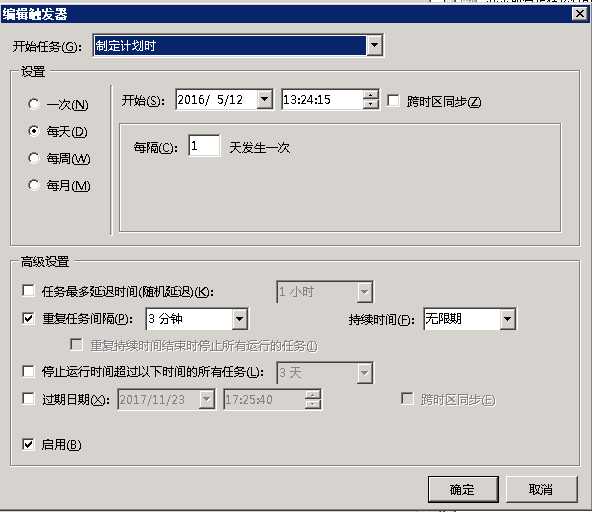Uncheck the 启用(B) checkbox
Viewport: 592px width, 512px height.
(28, 444)
